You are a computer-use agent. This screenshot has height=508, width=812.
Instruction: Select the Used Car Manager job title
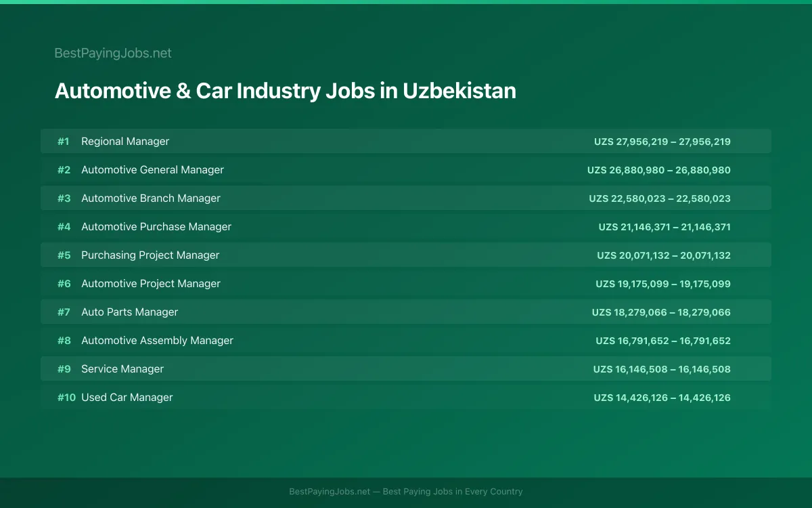[x=127, y=398]
